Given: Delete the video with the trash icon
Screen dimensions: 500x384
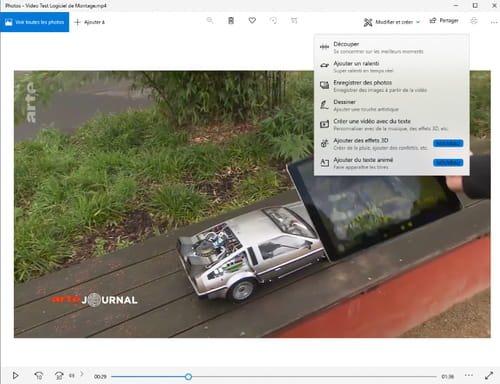Looking at the screenshot, I should tap(231, 21).
